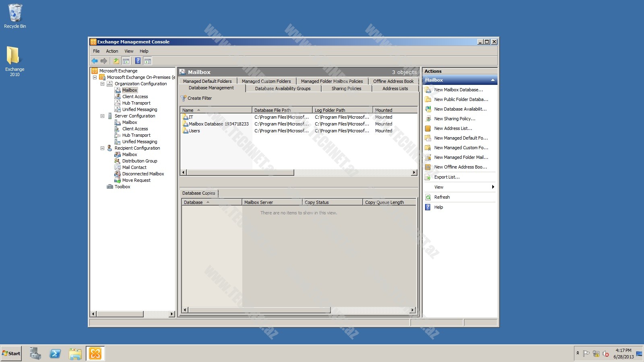The width and height of the screenshot is (644, 362).
Task: Click the New Sharing Policy icon
Action: [428, 119]
